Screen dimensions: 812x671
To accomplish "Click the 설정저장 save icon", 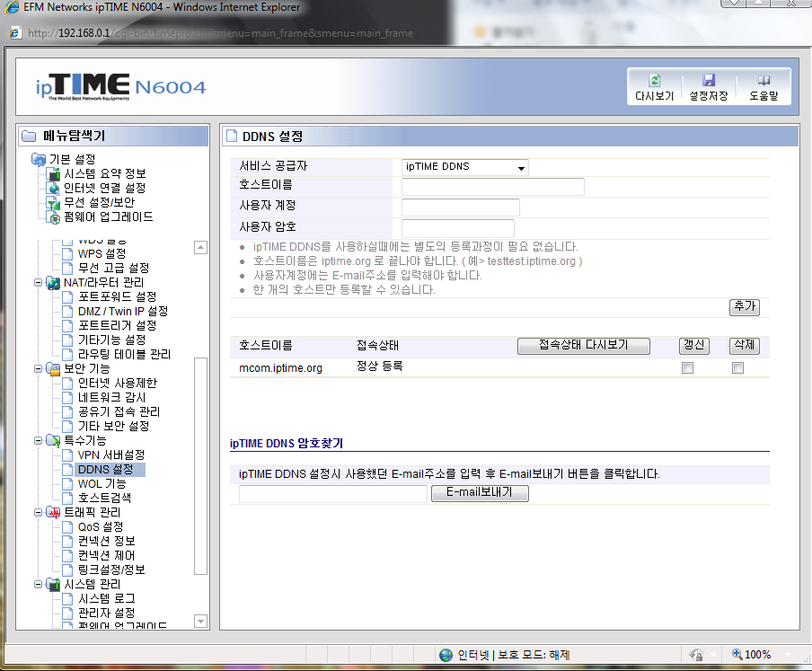I will point(708,81).
